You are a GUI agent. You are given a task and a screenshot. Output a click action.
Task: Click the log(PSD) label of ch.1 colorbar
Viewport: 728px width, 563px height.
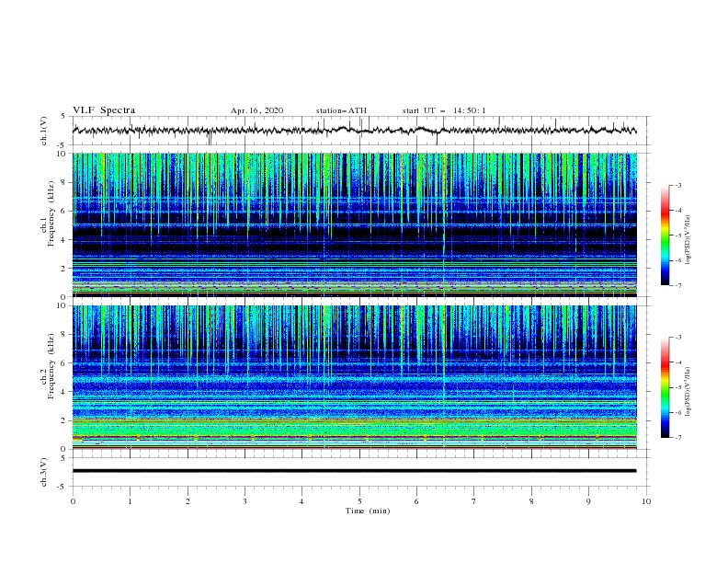coord(688,240)
